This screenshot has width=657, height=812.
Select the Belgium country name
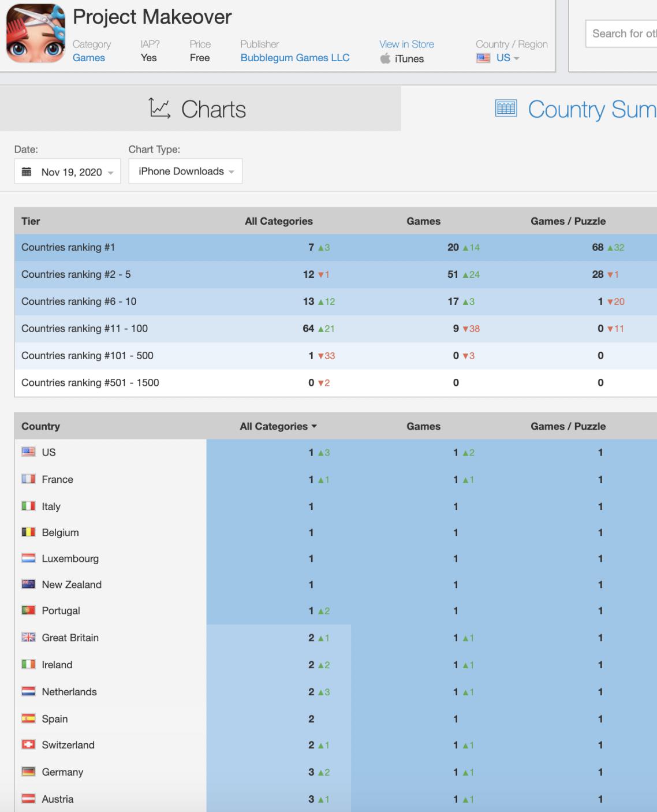point(61,532)
